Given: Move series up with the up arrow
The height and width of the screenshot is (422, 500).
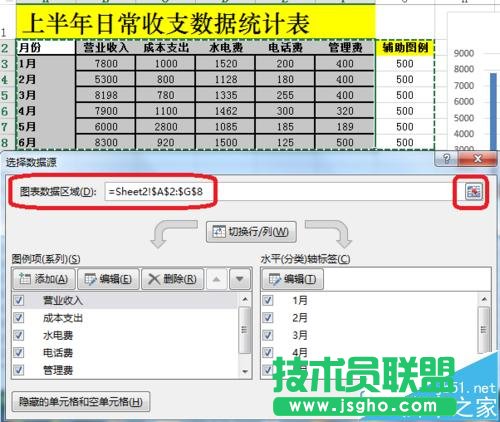Looking at the screenshot, I should pyautogui.click(x=216, y=279).
